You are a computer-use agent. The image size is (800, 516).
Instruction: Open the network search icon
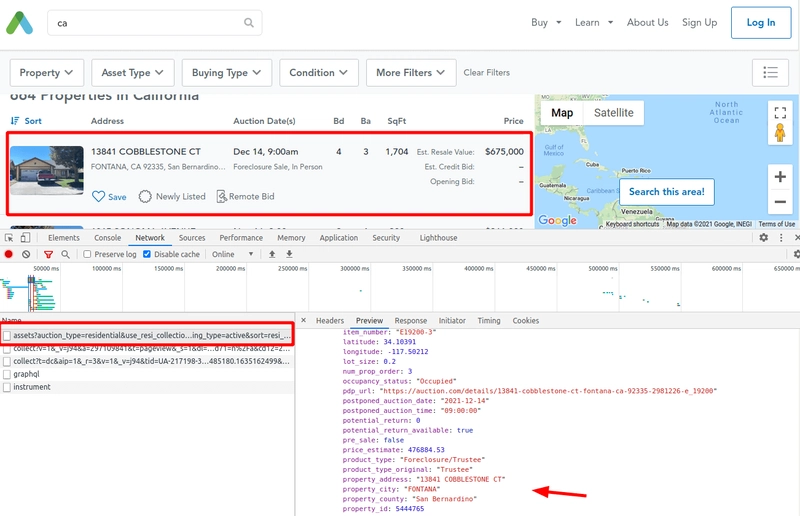click(65, 254)
